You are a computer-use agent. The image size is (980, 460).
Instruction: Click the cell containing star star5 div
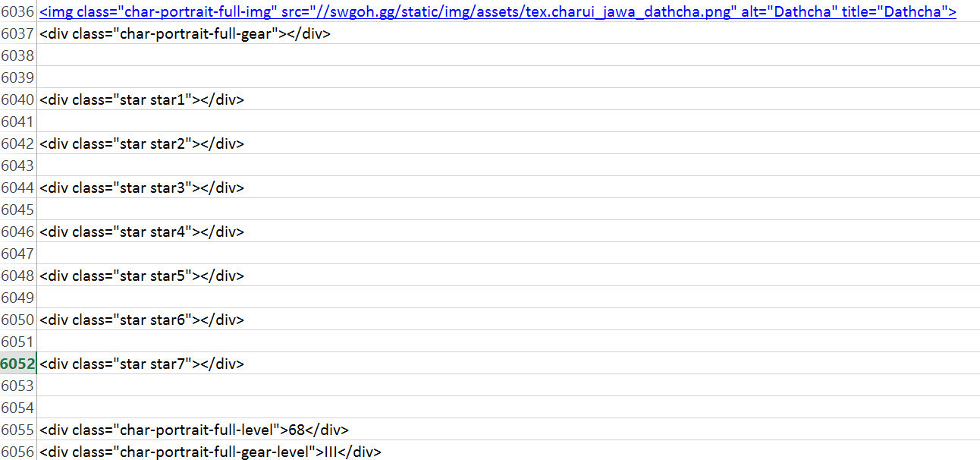(x=142, y=276)
